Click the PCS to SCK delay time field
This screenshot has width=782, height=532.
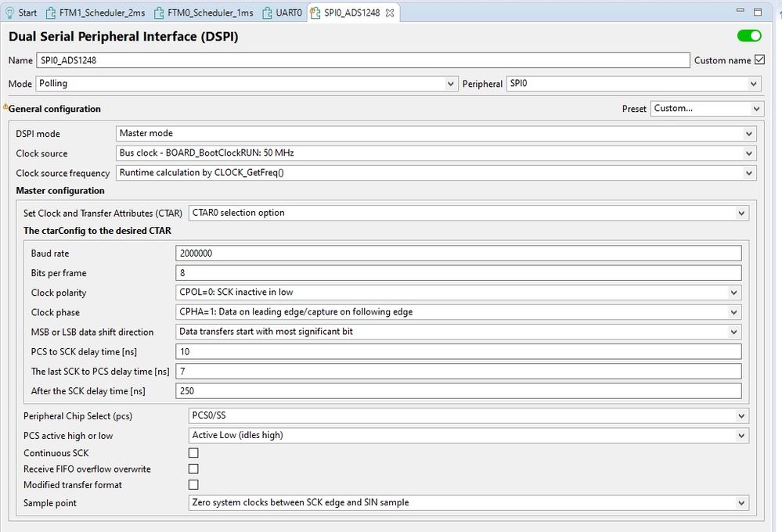[x=459, y=351]
